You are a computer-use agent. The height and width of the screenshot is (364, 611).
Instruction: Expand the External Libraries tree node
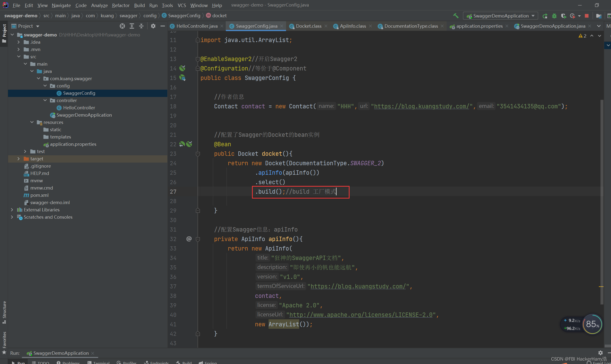point(12,210)
